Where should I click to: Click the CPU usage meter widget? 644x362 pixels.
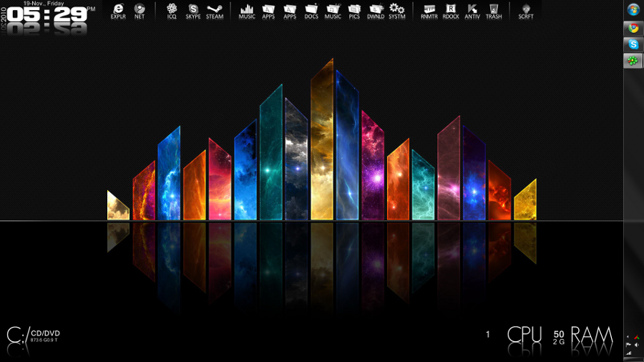point(525,335)
